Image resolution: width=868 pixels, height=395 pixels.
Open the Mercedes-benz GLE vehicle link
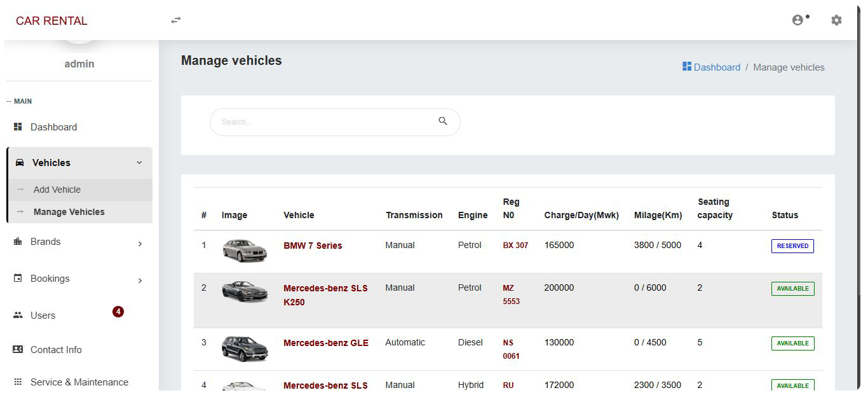326,343
